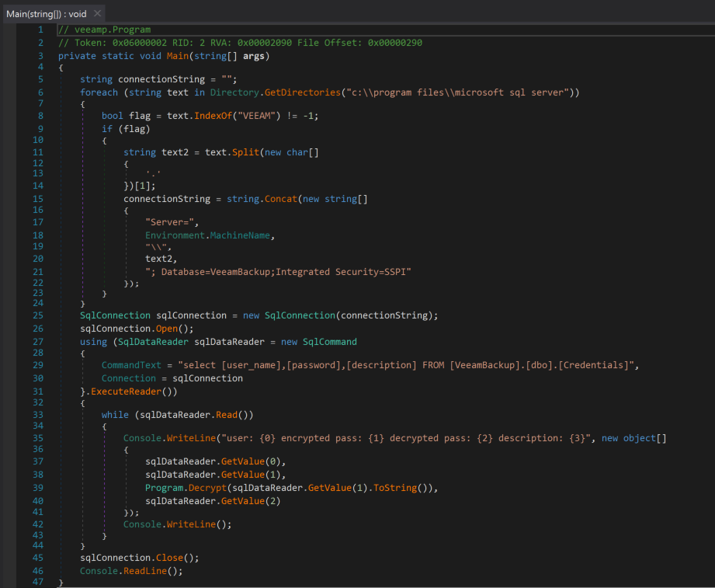This screenshot has height=588, width=715.
Task: Click the Main method name on line 3
Action: coord(177,56)
